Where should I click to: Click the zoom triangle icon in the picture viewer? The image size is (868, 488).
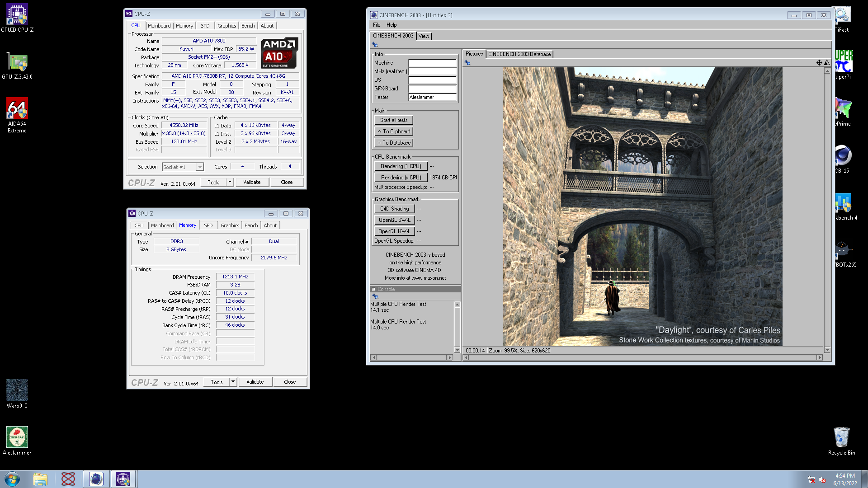(x=826, y=62)
